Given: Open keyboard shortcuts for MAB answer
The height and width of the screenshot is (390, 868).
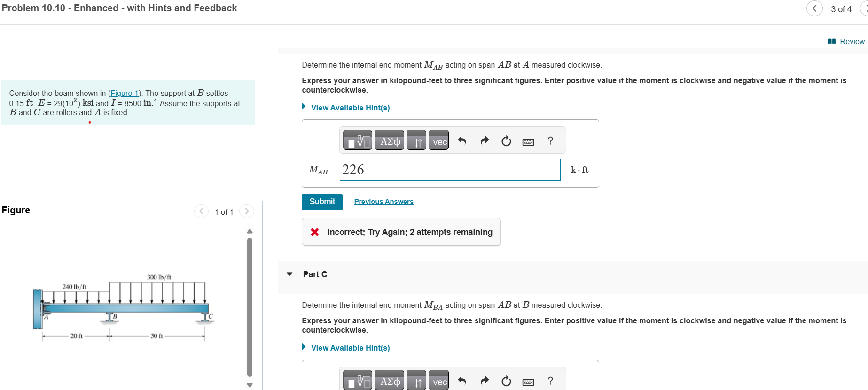Looking at the screenshot, I should 528,141.
